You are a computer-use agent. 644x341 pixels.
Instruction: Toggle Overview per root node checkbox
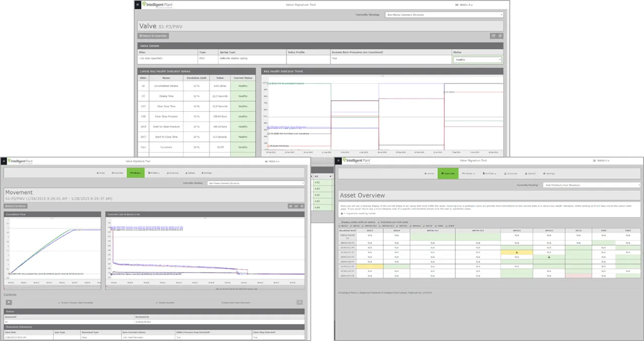tap(377, 222)
